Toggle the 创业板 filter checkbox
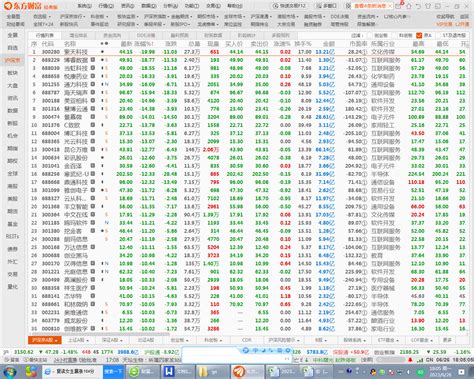This screenshot has width=474, height=379. point(371,35)
